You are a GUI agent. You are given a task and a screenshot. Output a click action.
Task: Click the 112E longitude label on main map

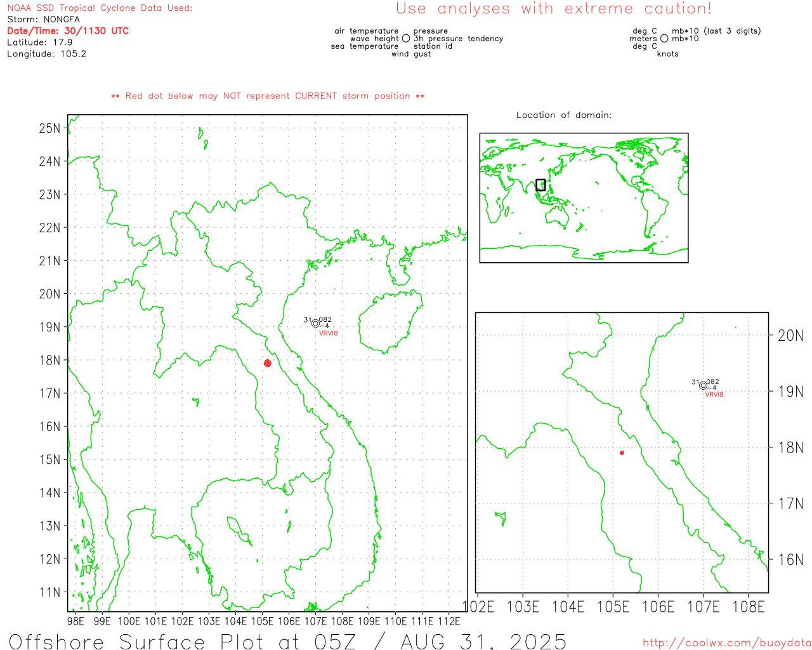449,621
